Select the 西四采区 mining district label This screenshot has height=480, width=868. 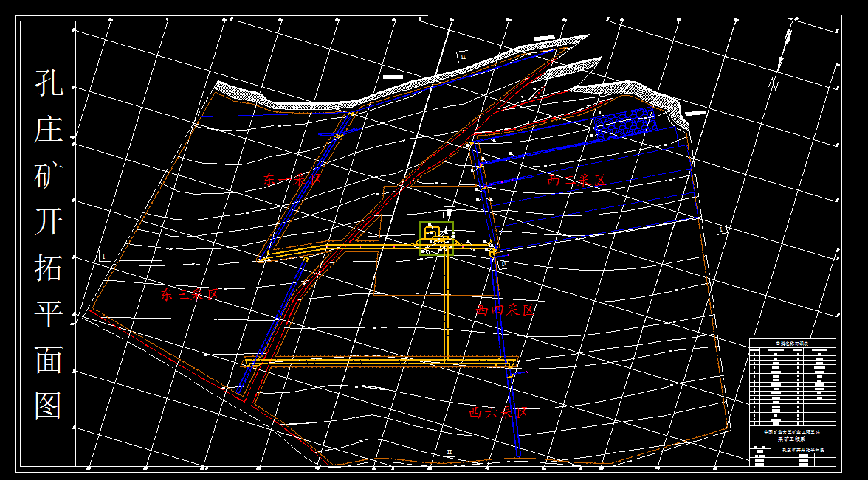[x=506, y=310]
